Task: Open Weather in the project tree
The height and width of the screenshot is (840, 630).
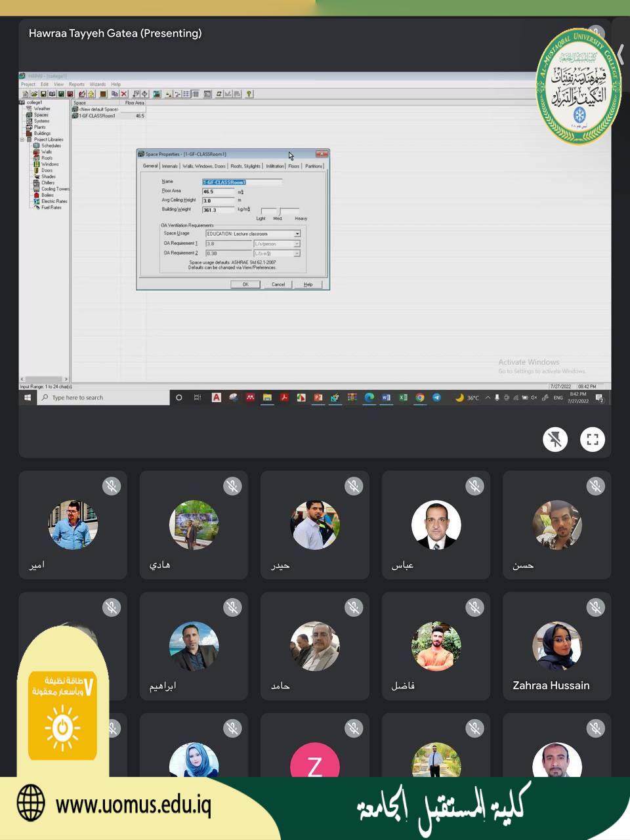Action: click(x=41, y=109)
